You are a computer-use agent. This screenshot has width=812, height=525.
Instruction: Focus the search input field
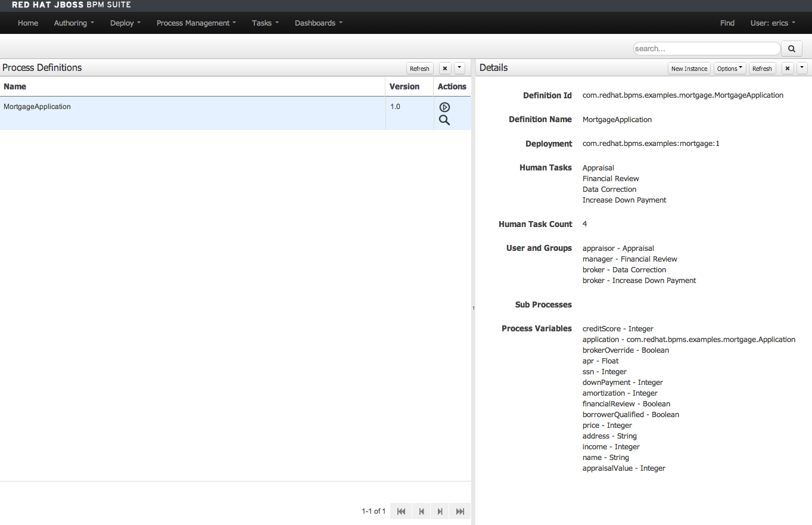(x=707, y=49)
